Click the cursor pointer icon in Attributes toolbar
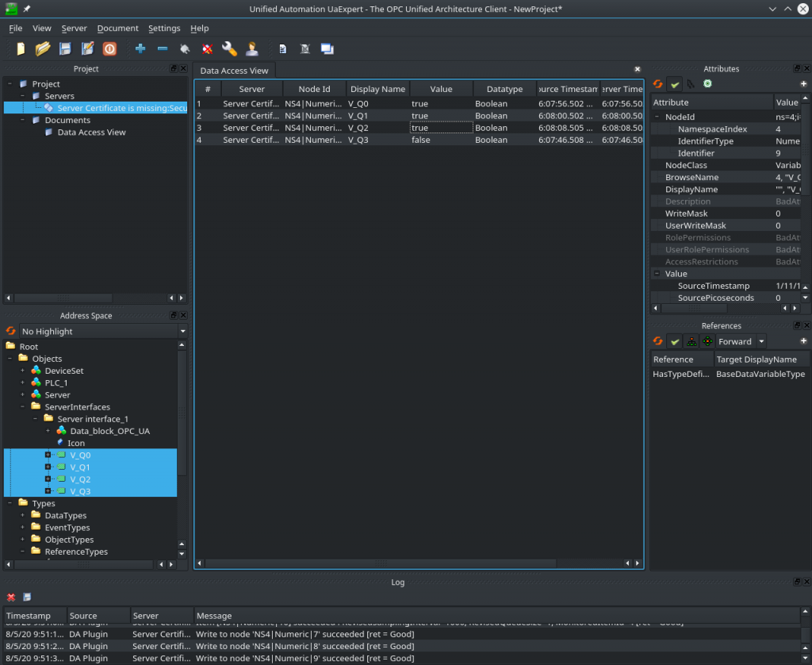The height and width of the screenshot is (665, 812). tap(691, 83)
